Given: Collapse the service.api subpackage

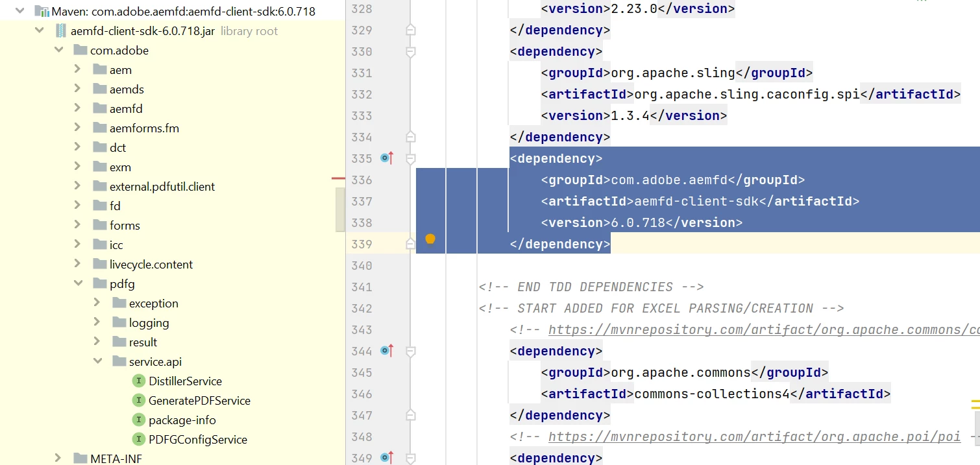Looking at the screenshot, I should [98, 361].
